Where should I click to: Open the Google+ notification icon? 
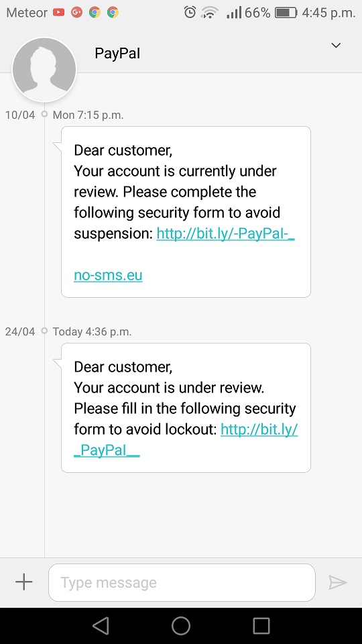coord(76,12)
